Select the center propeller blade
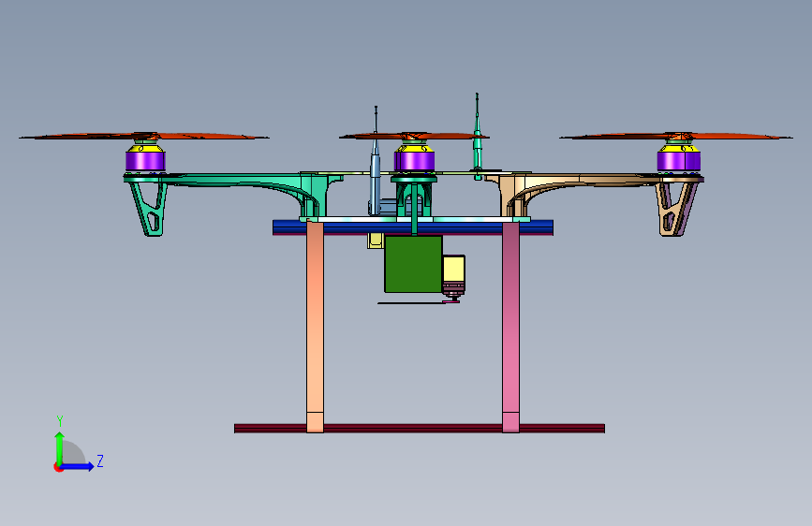Viewport: 812px width, 526px height. (414, 136)
